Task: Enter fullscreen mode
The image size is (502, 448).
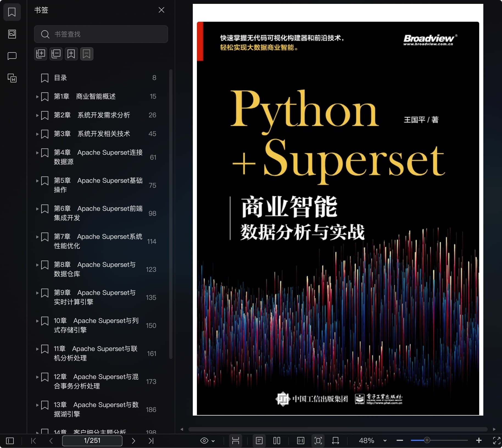Action: [x=497, y=441]
